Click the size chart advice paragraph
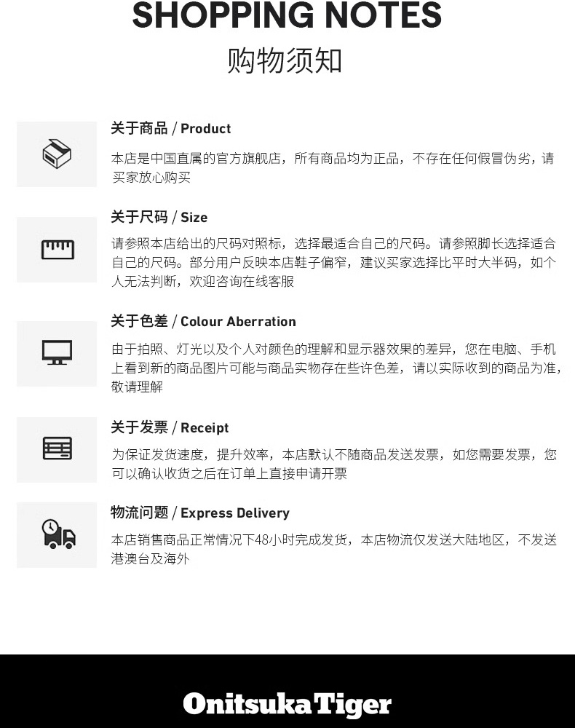This screenshot has height=728, width=575. pos(333,262)
